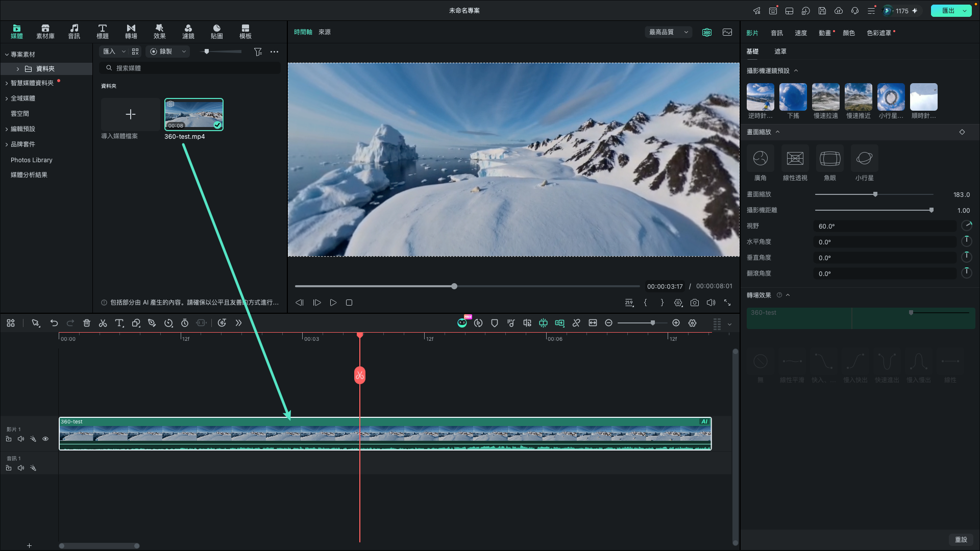Image resolution: width=980 pixels, height=551 pixels.
Task: Choose the 廣角 wide-angle projection icon
Action: [761, 159]
